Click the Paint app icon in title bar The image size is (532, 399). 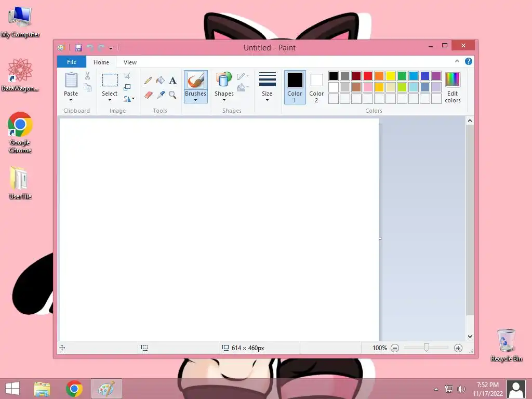(61, 48)
